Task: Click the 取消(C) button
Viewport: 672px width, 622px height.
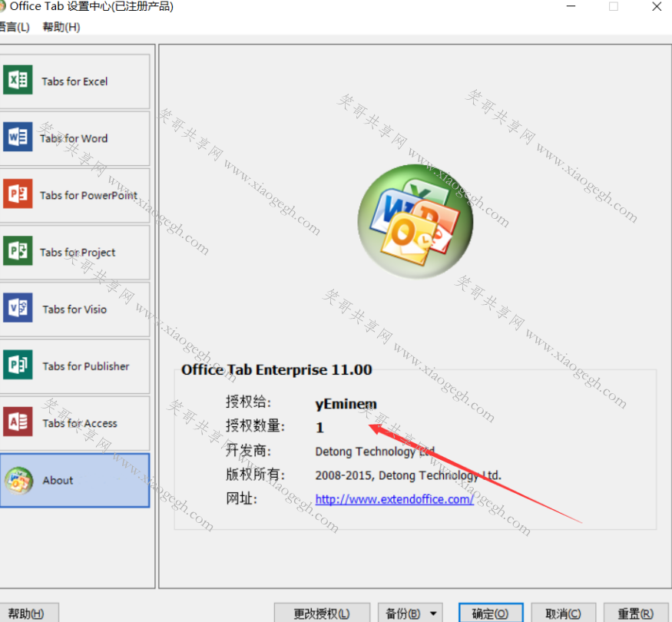Action: click(563, 613)
